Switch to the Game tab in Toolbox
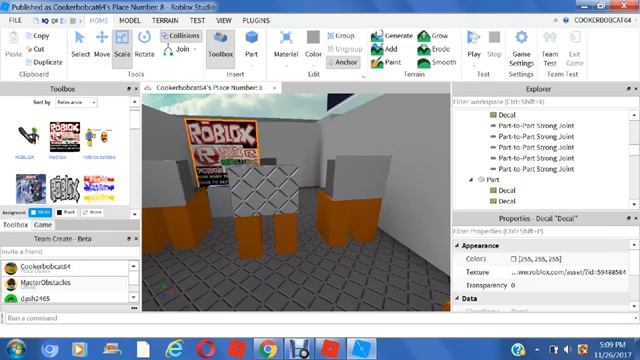This screenshot has height=360, width=640. (42, 225)
